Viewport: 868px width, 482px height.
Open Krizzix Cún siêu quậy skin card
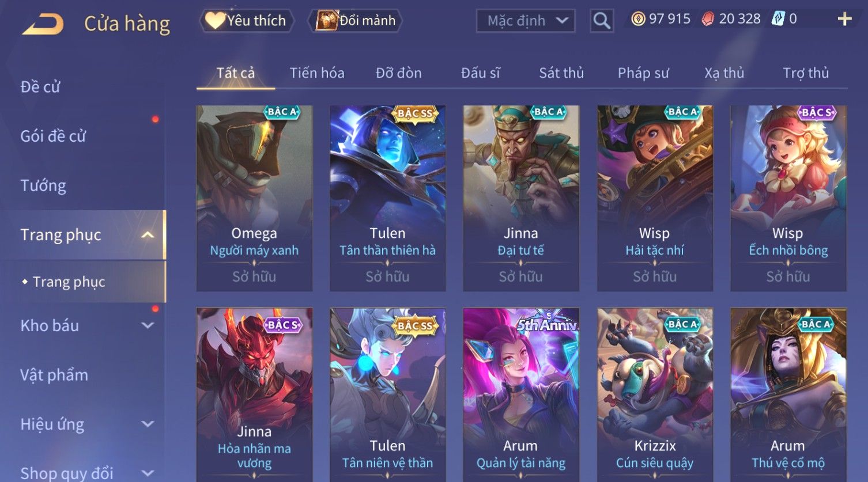(x=655, y=395)
